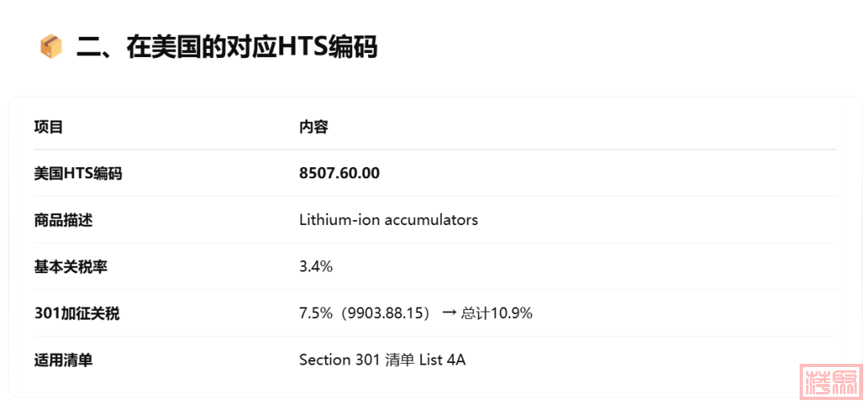Image resolution: width=868 pixels, height=404 pixels.
Task: Select the 301加征关税 row label
Action: pyautogui.click(x=77, y=314)
